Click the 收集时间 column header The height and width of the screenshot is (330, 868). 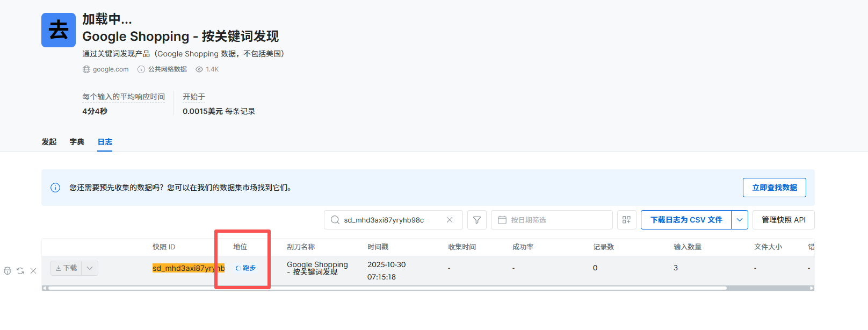(x=462, y=247)
